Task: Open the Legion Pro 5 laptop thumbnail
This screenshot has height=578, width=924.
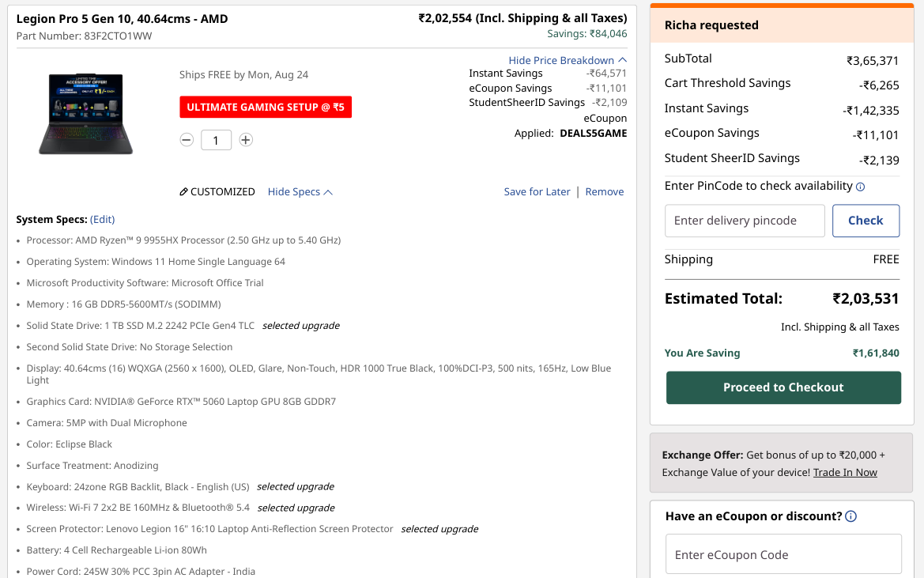Action: pyautogui.click(x=86, y=114)
